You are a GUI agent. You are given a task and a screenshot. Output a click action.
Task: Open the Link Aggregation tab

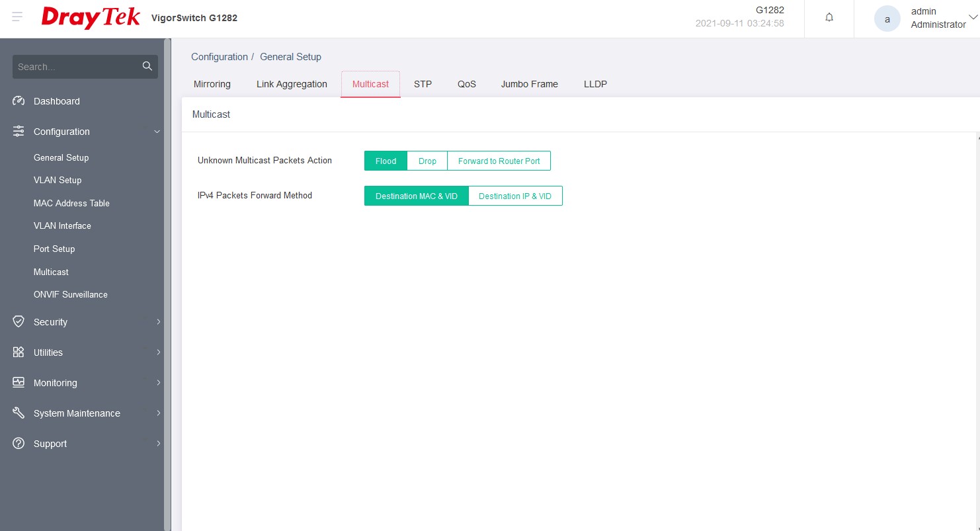coord(292,84)
